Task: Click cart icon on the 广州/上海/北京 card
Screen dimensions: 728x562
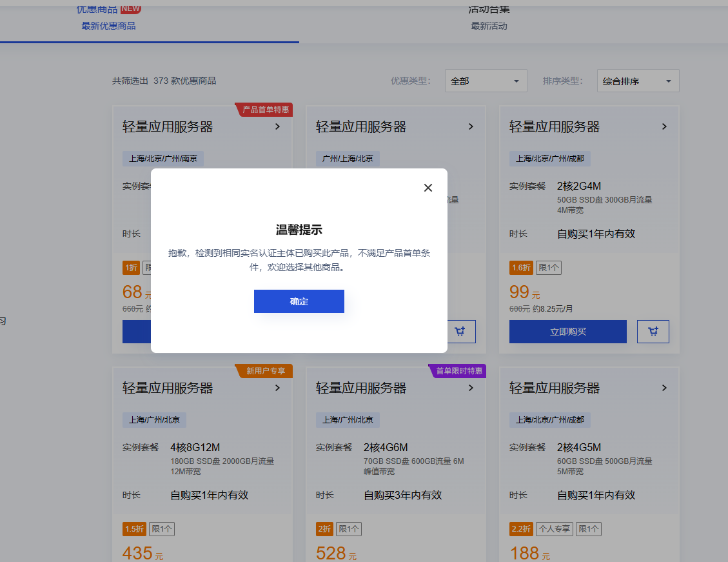Action: [460, 332]
